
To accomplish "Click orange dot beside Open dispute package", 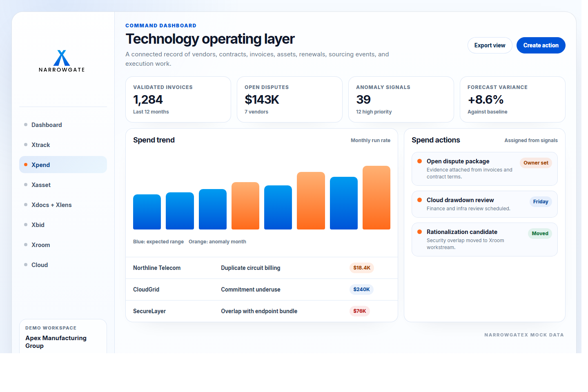I will click(x=419, y=161).
